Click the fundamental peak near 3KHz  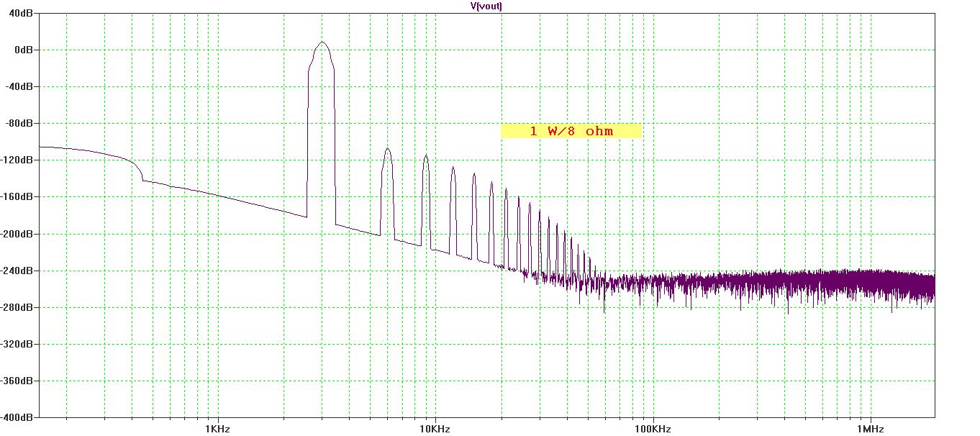click(x=322, y=43)
